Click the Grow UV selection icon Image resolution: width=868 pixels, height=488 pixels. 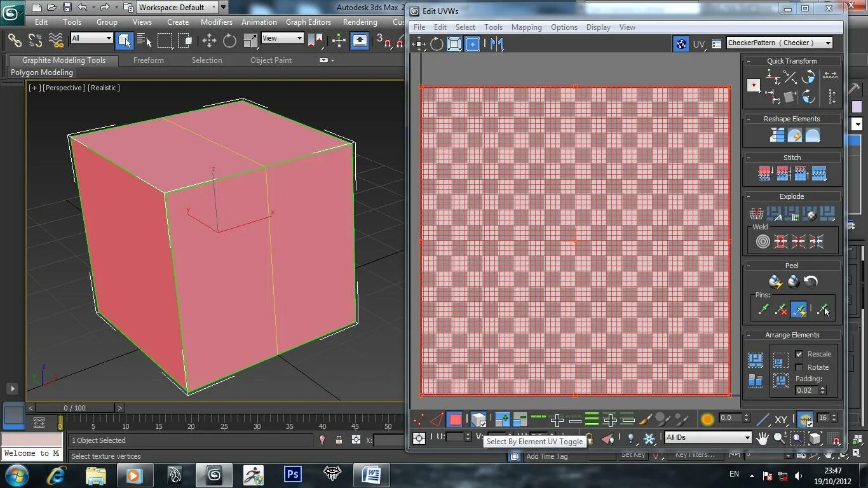502,419
